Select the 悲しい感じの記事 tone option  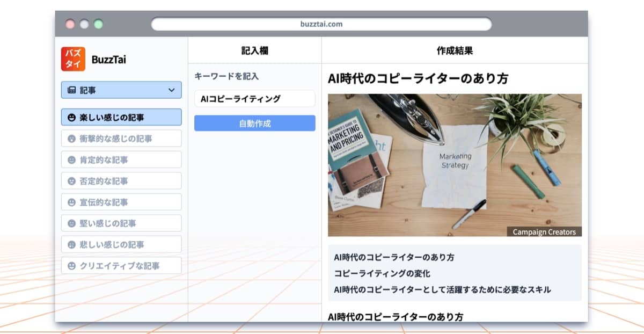point(121,244)
